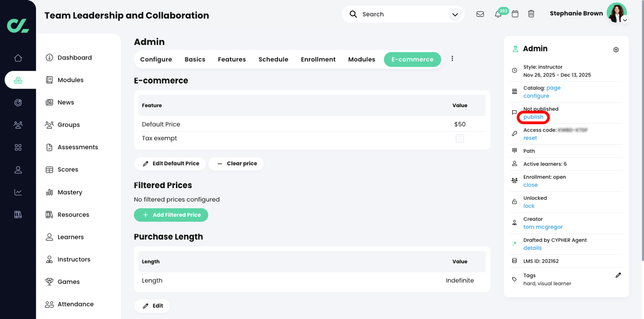Open the groups people icon in left rail
644x319 pixels.
(18, 125)
